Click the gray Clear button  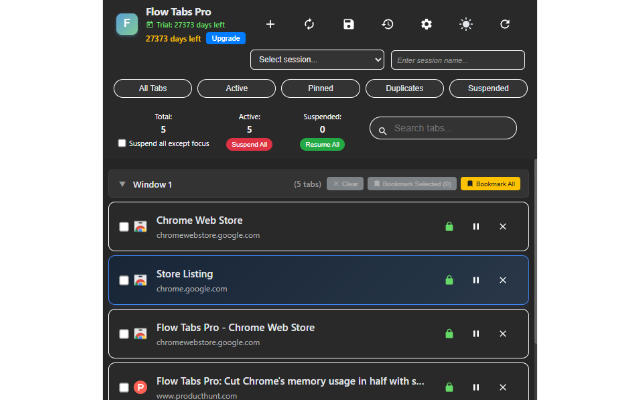(345, 184)
